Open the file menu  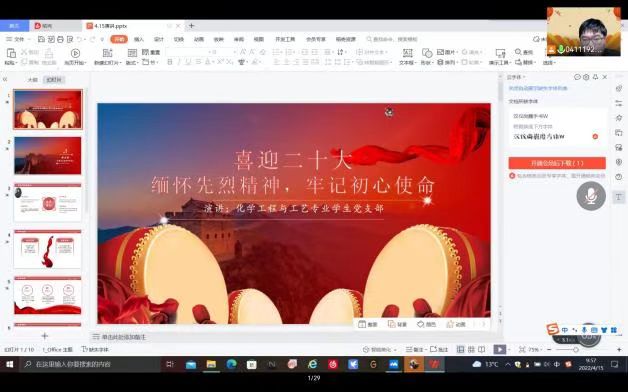pyautogui.click(x=15, y=39)
